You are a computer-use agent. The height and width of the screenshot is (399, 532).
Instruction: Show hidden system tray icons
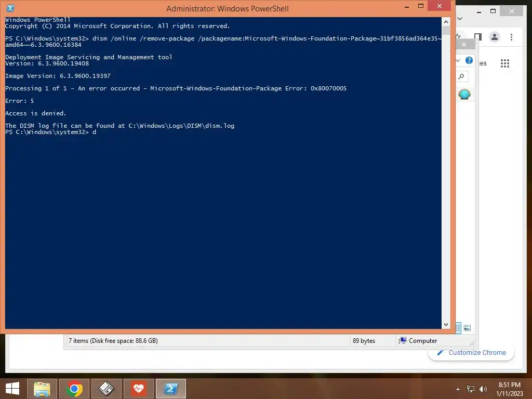coord(458,389)
